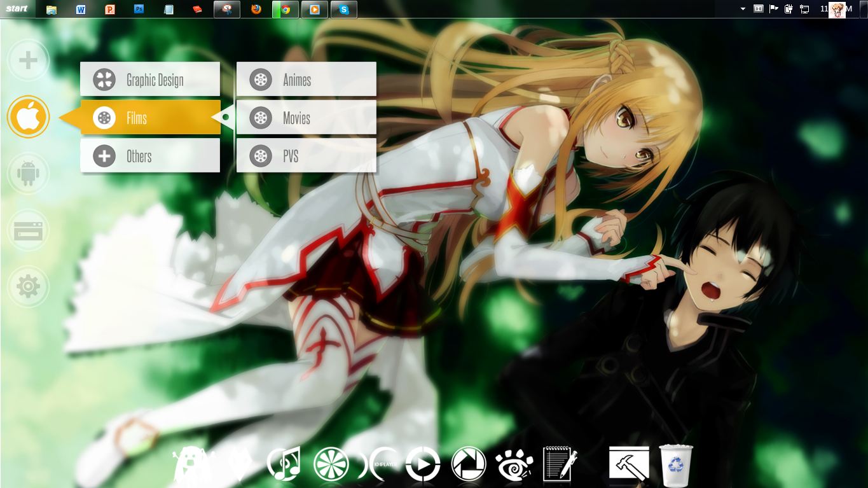Image resolution: width=868 pixels, height=488 pixels.
Task: Open the camera aperture dock icon
Action: [x=469, y=464]
